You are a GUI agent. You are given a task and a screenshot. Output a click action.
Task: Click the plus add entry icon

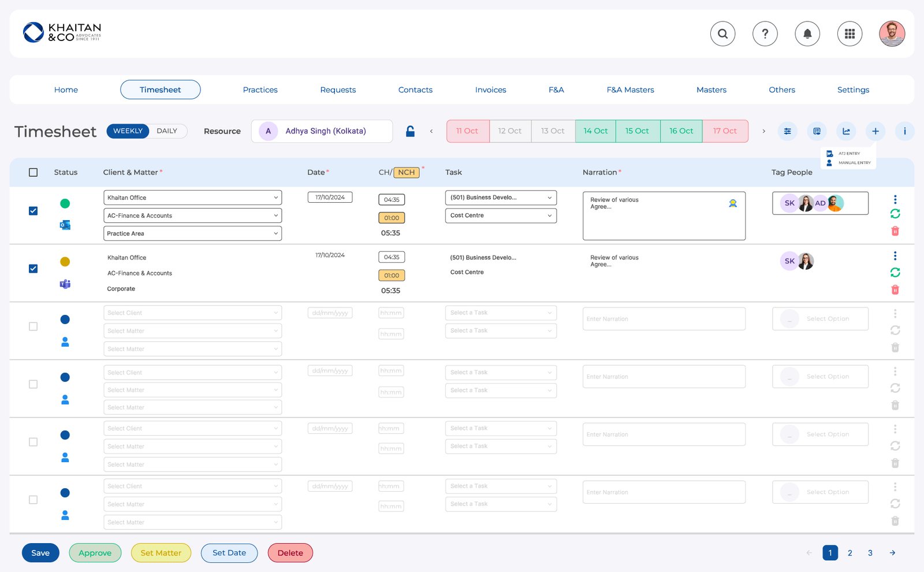pyautogui.click(x=875, y=131)
